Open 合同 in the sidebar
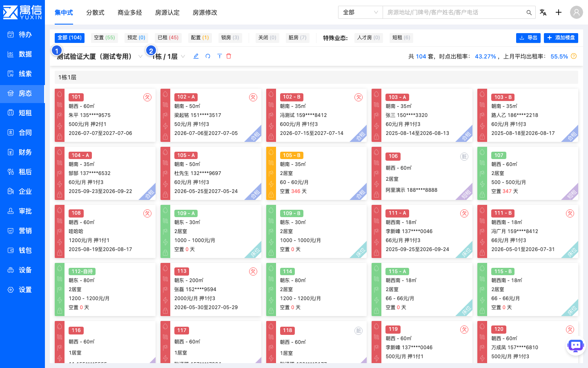Screen dimensions: 588x368 [22, 132]
